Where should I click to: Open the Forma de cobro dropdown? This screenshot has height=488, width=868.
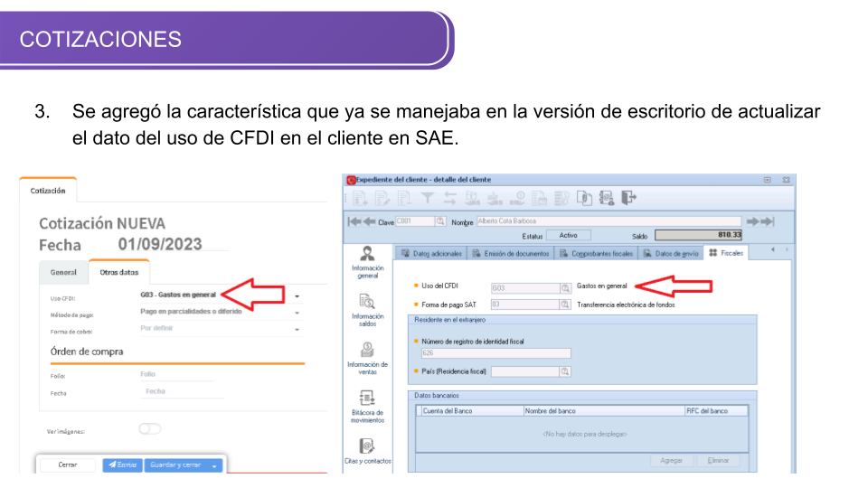(x=297, y=330)
